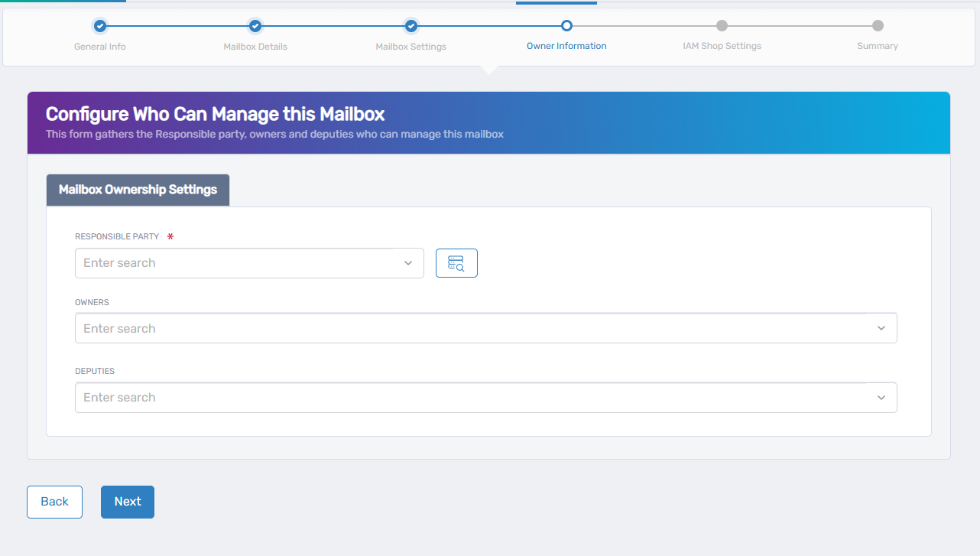Click the General Info checkmark circle
The image size is (980, 556).
[100, 26]
